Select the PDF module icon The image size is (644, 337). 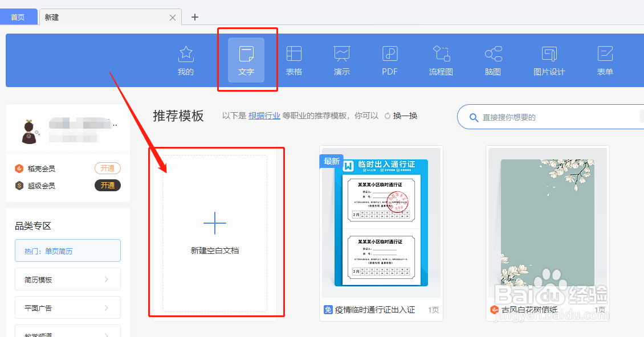tap(389, 60)
